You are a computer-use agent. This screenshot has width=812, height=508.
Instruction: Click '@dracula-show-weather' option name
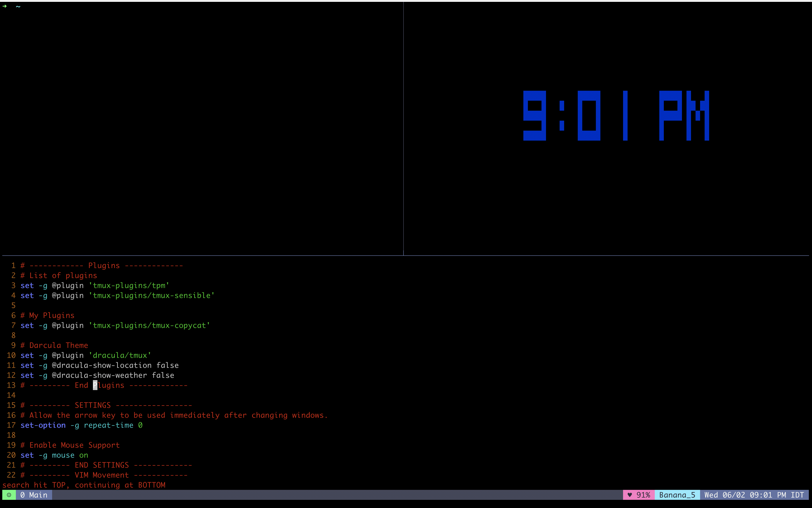click(99, 375)
